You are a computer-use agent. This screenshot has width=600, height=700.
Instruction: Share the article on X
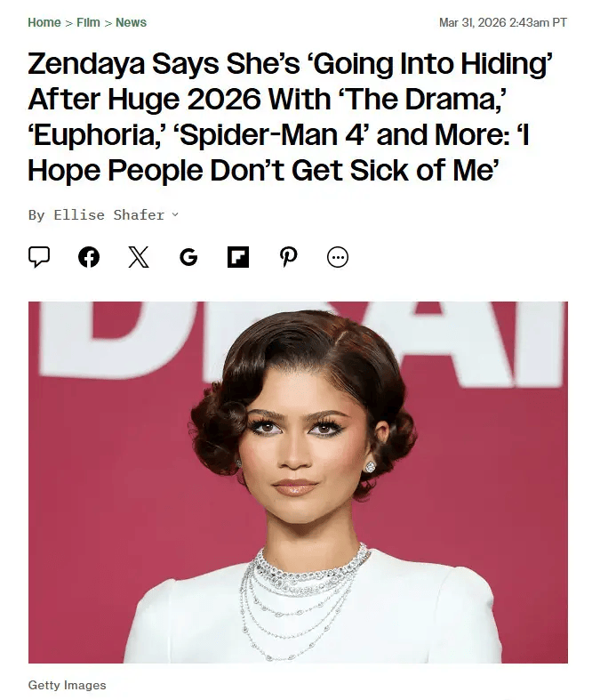coord(139,258)
